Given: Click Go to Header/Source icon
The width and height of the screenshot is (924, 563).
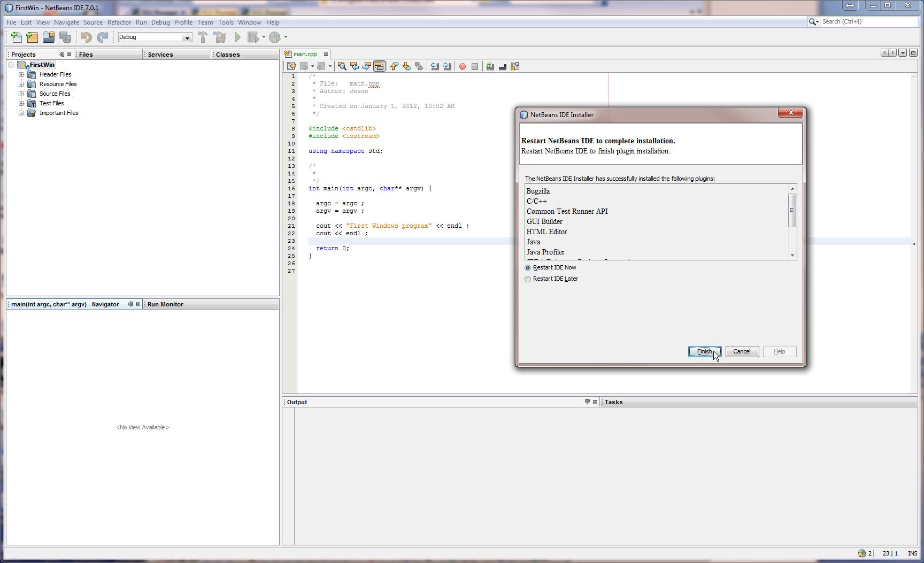Looking at the screenshot, I should click(x=515, y=66).
